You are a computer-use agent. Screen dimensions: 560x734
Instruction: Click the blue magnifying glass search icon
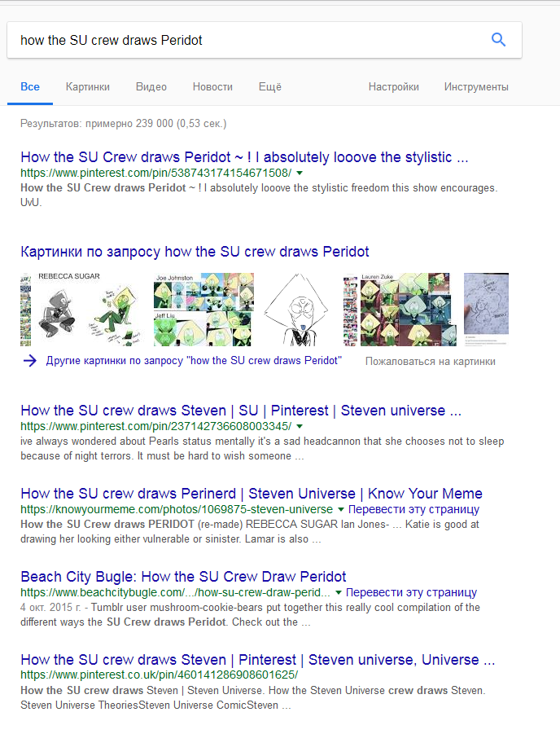[x=498, y=40]
